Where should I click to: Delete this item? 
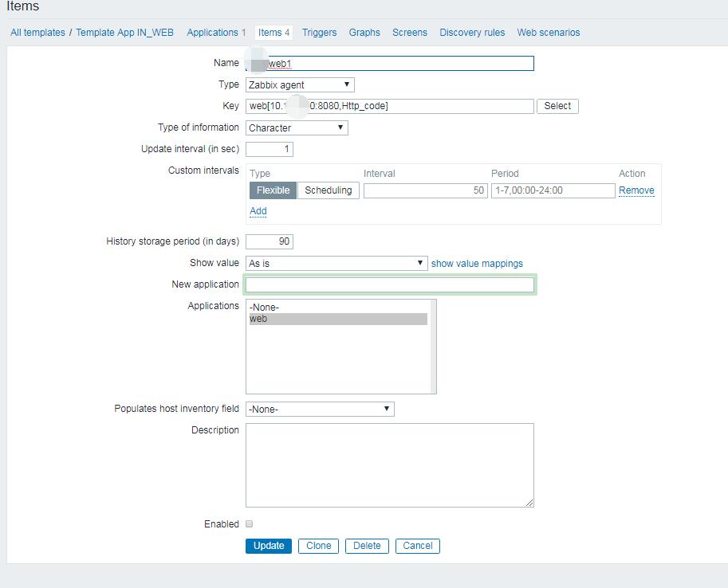[366, 546]
